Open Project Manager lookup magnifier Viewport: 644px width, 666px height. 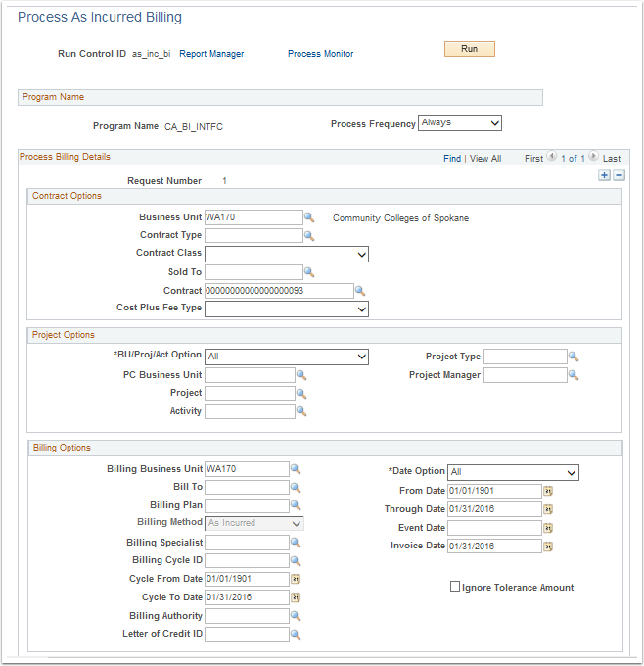tap(574, 375)
